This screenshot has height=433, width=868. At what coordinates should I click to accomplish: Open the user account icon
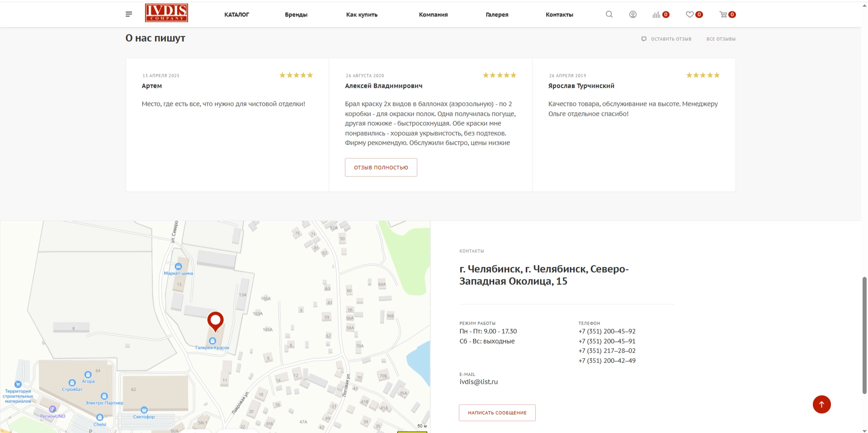[633, 14]
